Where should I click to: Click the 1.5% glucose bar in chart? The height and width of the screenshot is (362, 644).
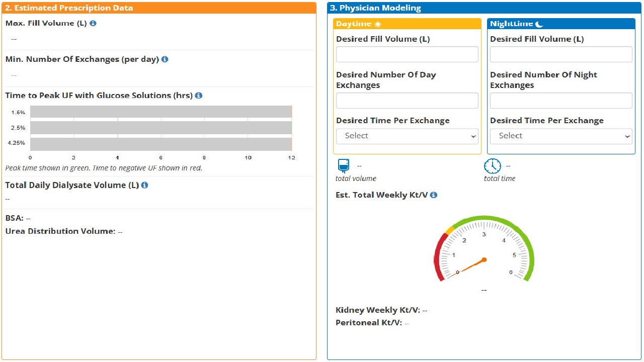tap(161, 112)
